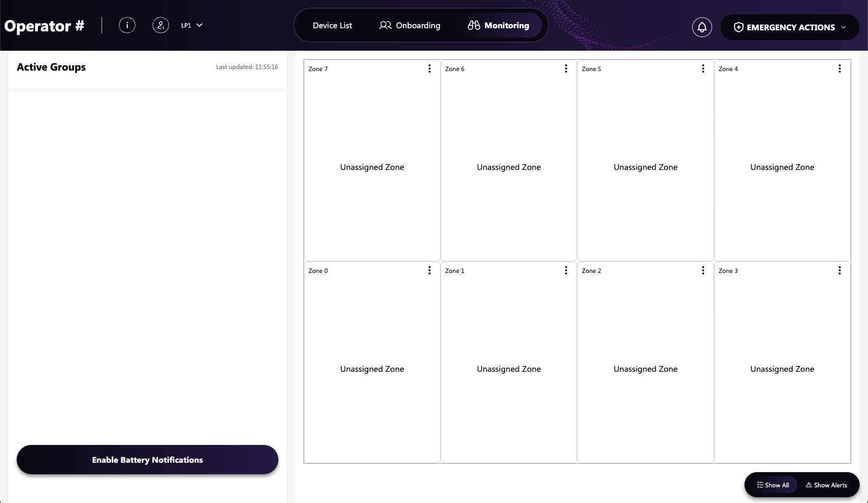This screenshot has height=503, width=868.
Task: Open Zone 1 kebab menu
Action: pyautogui.click(x=566, y=270)
